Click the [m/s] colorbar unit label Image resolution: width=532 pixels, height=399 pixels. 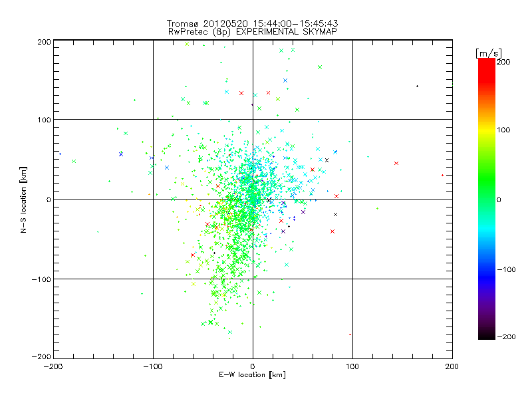point(489,53)
